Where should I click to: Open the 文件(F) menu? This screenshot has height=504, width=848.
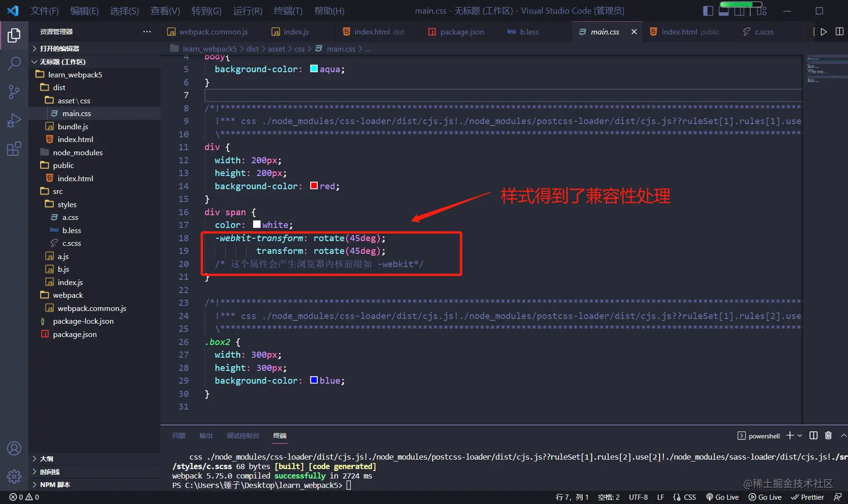45,11
